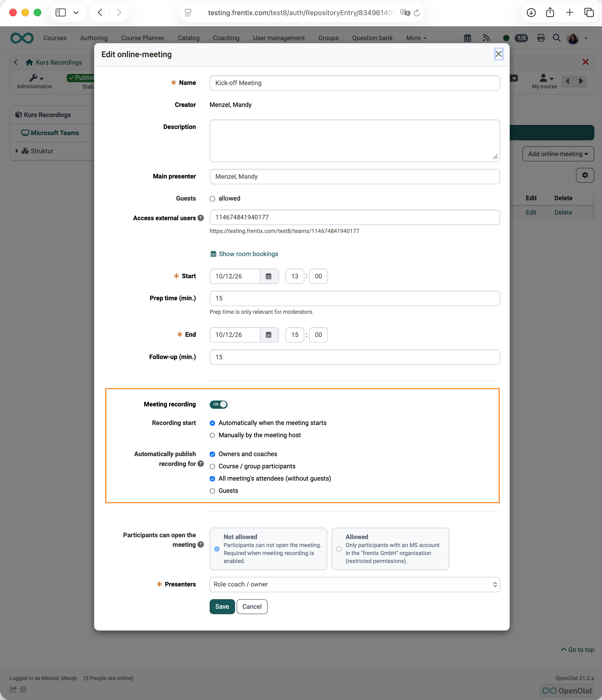
Task: Open the Coaching menu item
Action: [226, 38]
